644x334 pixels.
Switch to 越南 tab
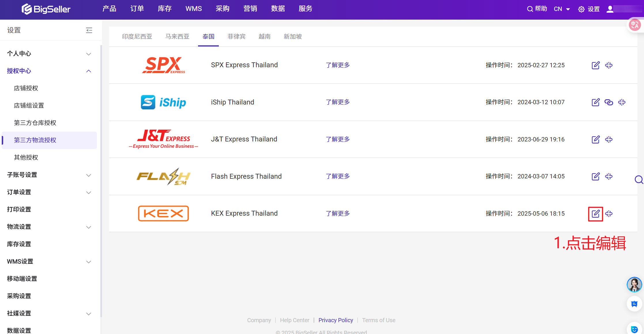click(265, 37)
